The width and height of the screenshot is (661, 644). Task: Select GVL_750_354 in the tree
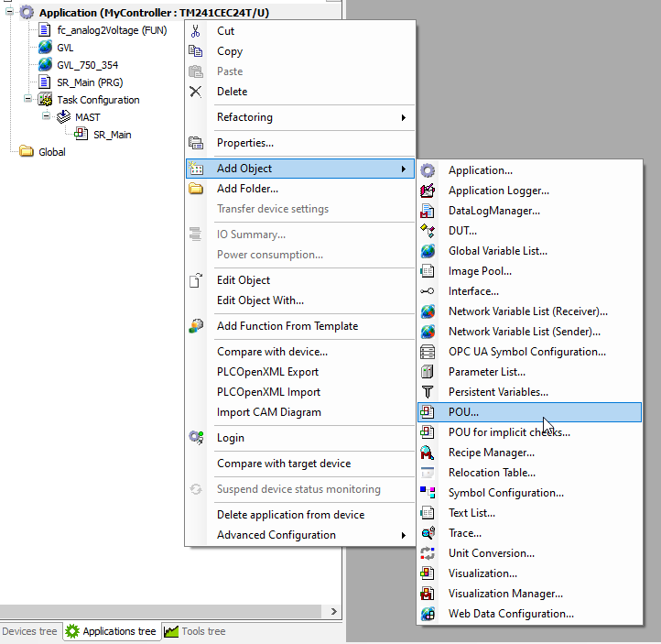(x=88, y=65)
